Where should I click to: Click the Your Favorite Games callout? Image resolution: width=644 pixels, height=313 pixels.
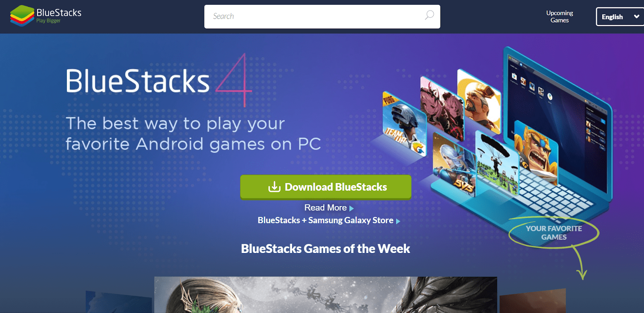pyautogui.click(x=554, y=233)
